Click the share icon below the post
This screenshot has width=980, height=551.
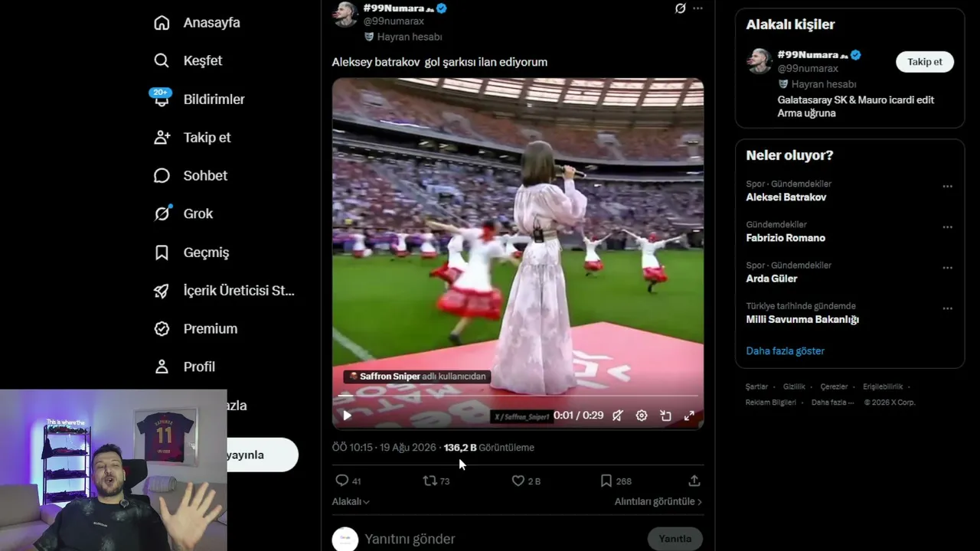point(694,481)
